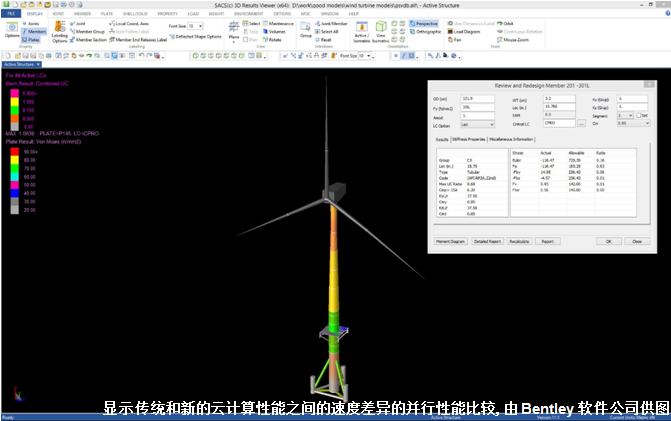Image resolution: width=671 pixels, height=421 pixels.
Task: Click the Undo icon in secondary toolbar
Action: coord(141,56)
